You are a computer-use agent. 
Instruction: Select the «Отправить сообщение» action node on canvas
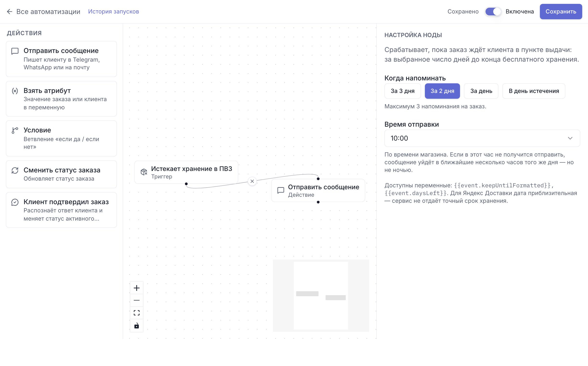click(318, 190)
